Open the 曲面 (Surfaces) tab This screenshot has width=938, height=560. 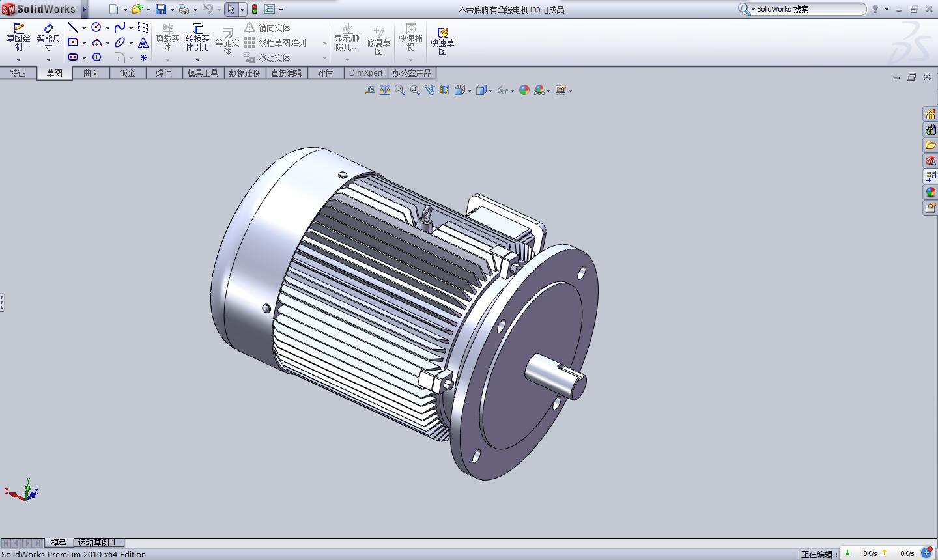[91, 73]
